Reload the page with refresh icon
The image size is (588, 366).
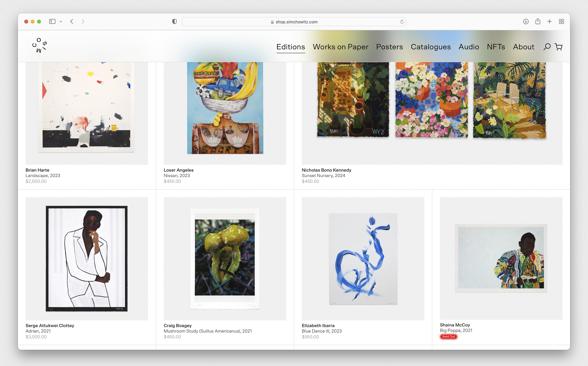402,22
